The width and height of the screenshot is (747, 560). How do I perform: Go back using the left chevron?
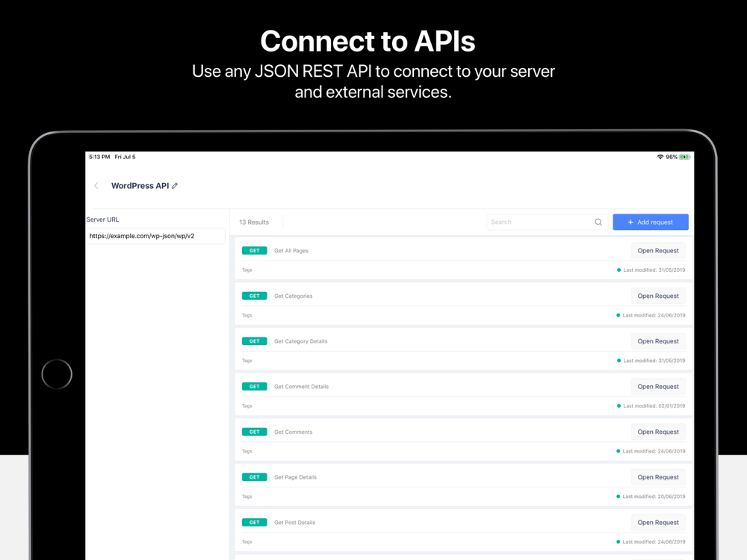[x=96, y=186]
